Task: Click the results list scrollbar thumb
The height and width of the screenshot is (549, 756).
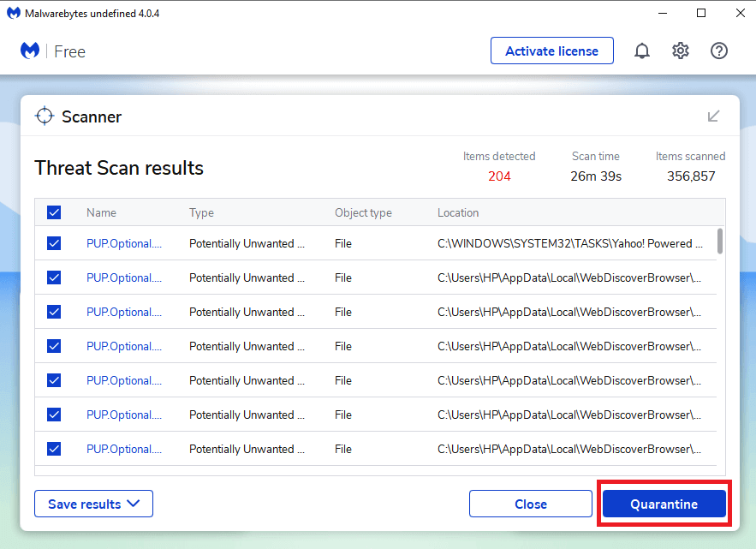Action: (x=720, y=241)
